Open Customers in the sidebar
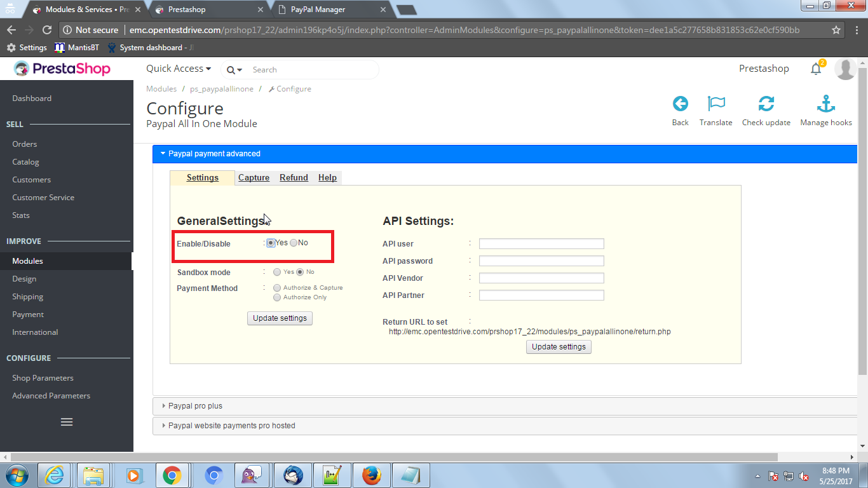 [x=31, y=180]
